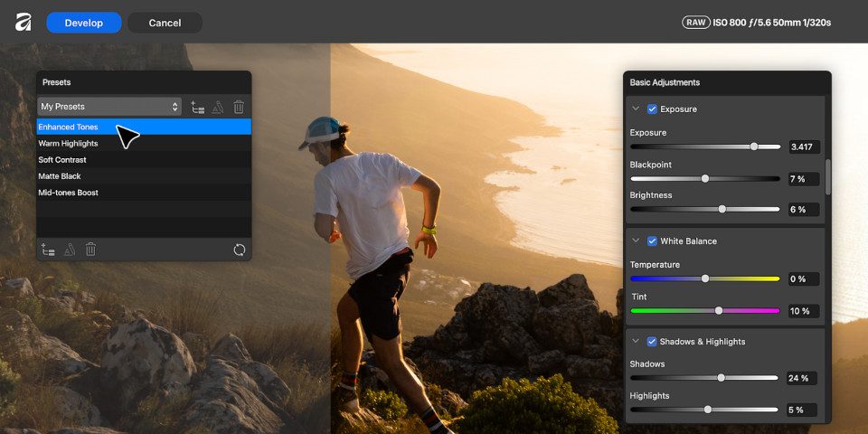Toggle the White Balance checkbox
This screenshot has width=868, height=434.
[x=652, y=241]
